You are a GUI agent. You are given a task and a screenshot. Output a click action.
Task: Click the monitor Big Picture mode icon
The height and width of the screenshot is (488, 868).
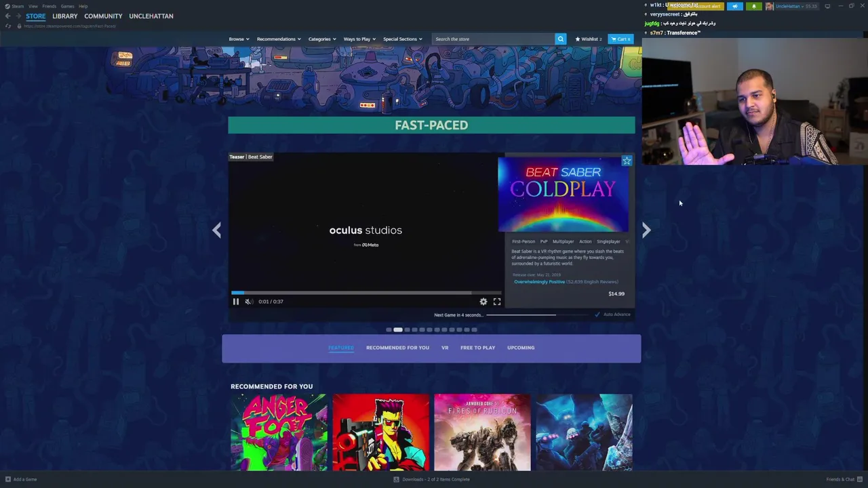827,6
